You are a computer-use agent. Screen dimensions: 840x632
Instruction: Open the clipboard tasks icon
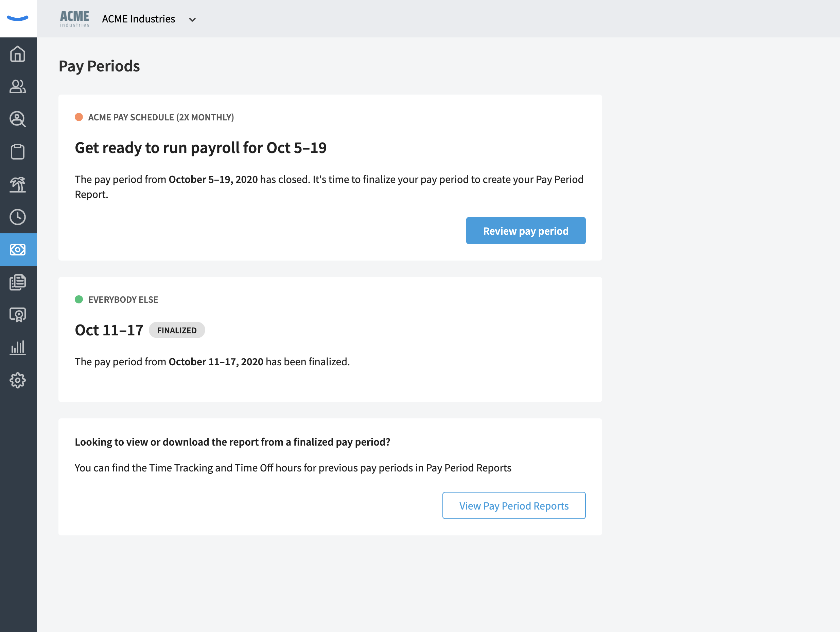[18, 152]
